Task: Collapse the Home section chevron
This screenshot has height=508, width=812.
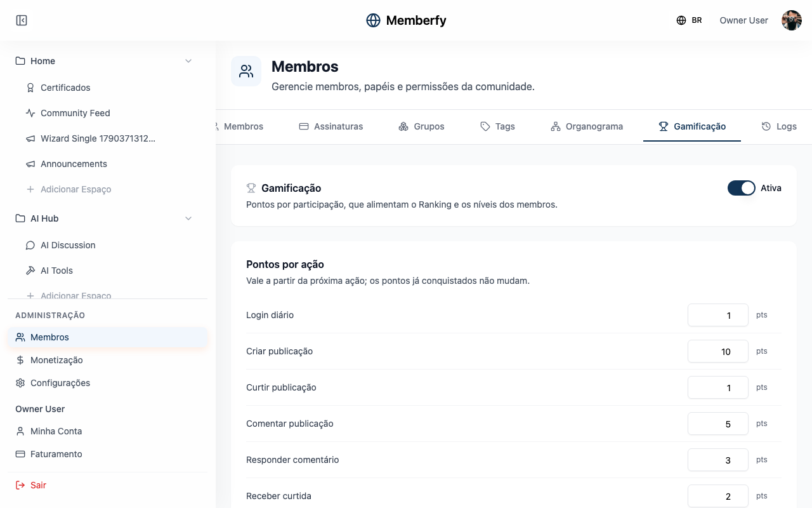Action: tap(188, 61)
